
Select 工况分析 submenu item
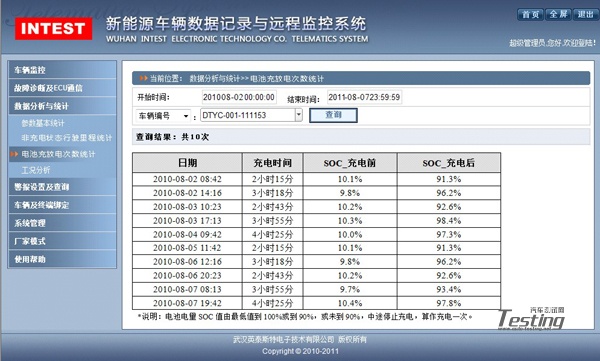pyautogui.click(x=36, y=170)
